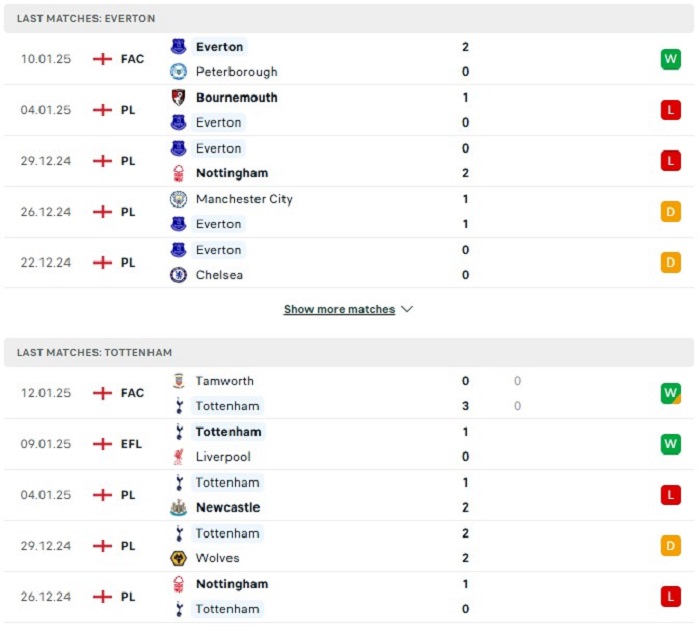Click the Wolves club crest icon
This screenshot has width=700, height=633.
179,558
